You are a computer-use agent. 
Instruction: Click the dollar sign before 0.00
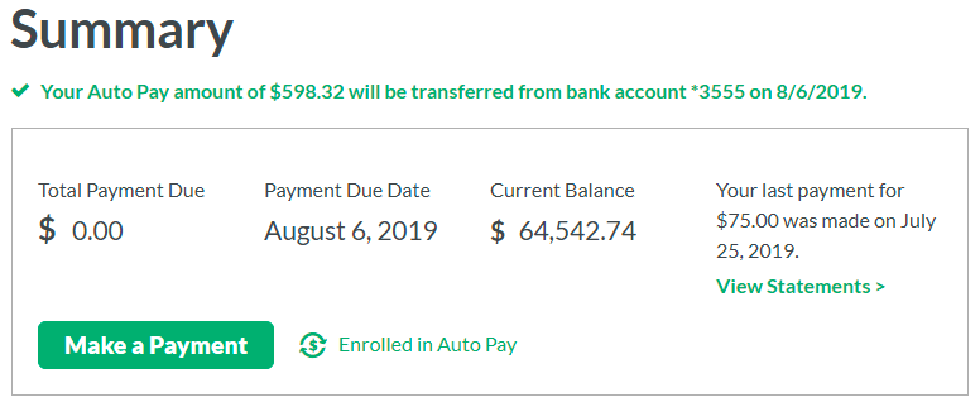47,230
